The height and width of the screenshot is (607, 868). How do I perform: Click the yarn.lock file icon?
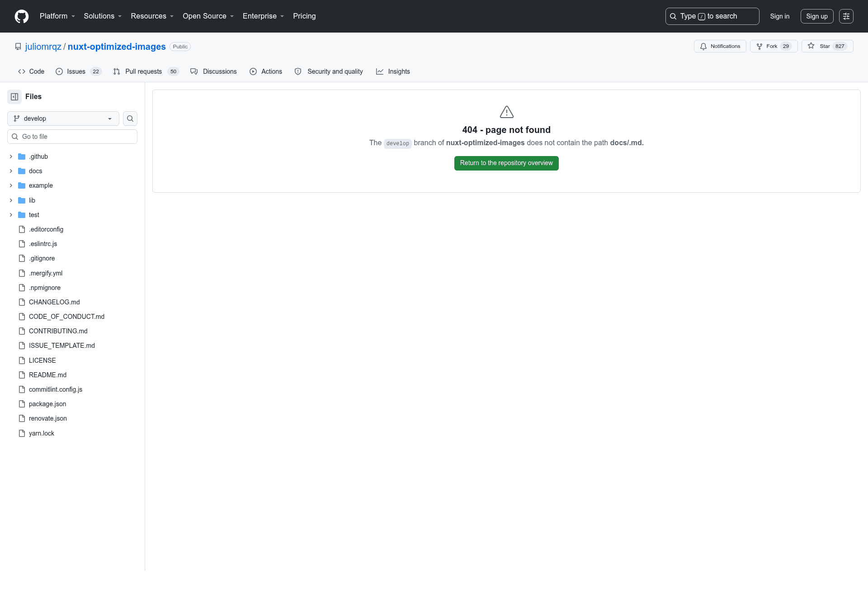pyautogui.click(x=22, y=433)
